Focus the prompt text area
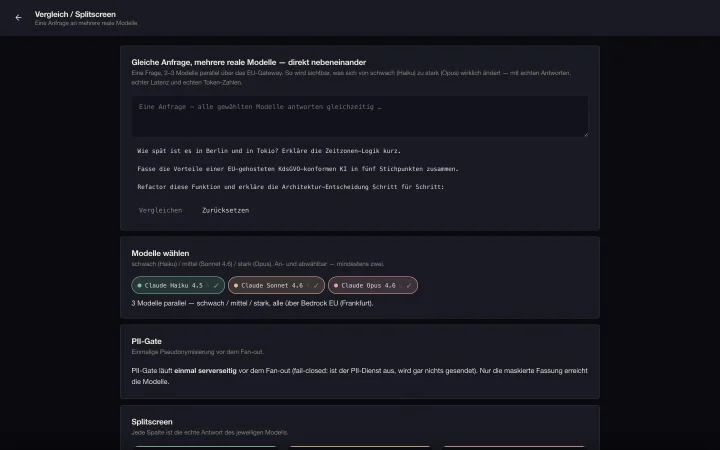Screen dimensions: 720x450 pos(360,116)
